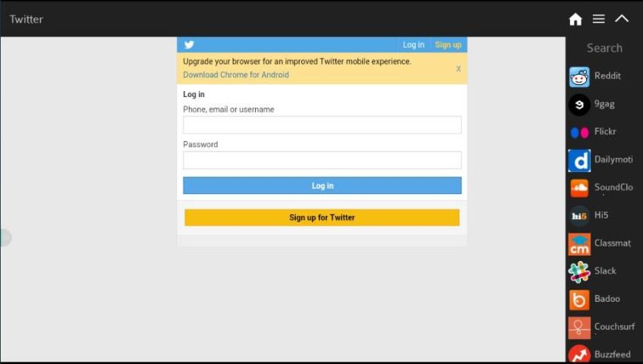This screenshot has height=364, width=643.
Task: Follow Download Chrome for Android link
Action: (236, 75)
